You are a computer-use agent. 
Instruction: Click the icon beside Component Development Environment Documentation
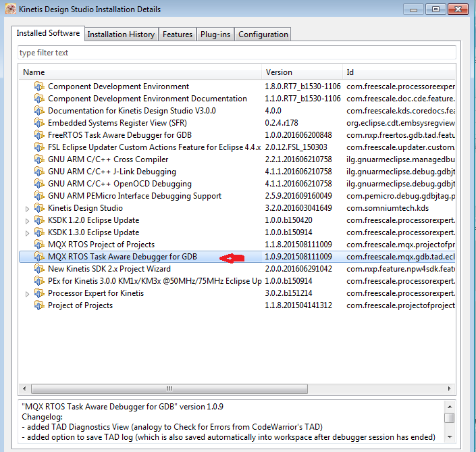[39, 99]
